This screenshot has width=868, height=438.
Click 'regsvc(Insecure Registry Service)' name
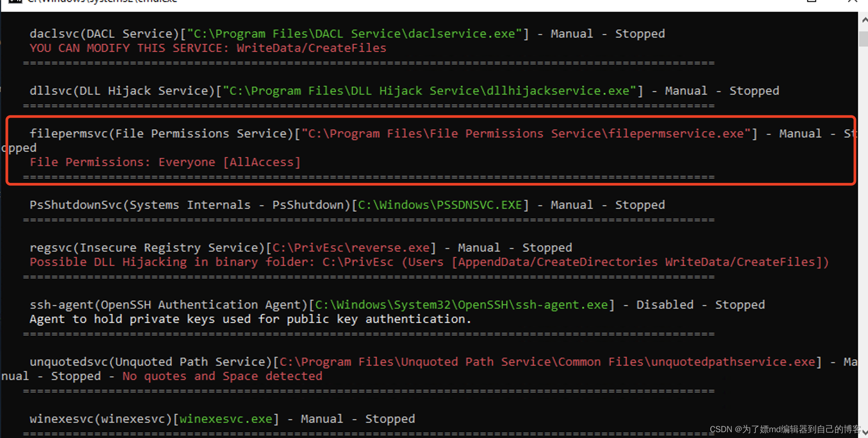(x=147, y=248)
